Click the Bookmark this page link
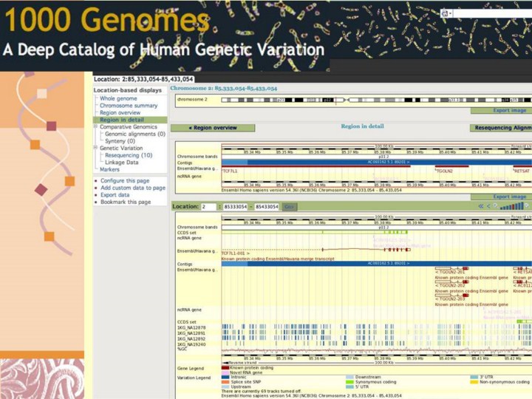532x399 pixels. (x=126, y=202)
